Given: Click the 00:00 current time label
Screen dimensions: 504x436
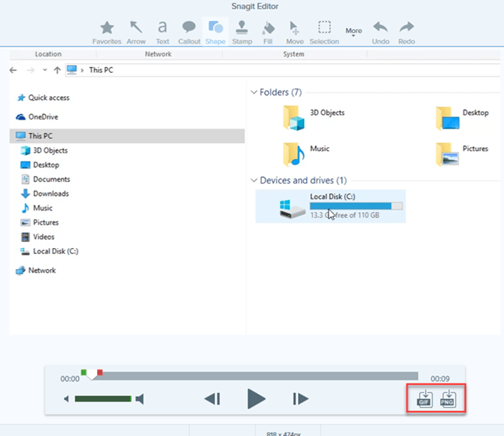Looking at the screenshot, I should coord(70,379).
